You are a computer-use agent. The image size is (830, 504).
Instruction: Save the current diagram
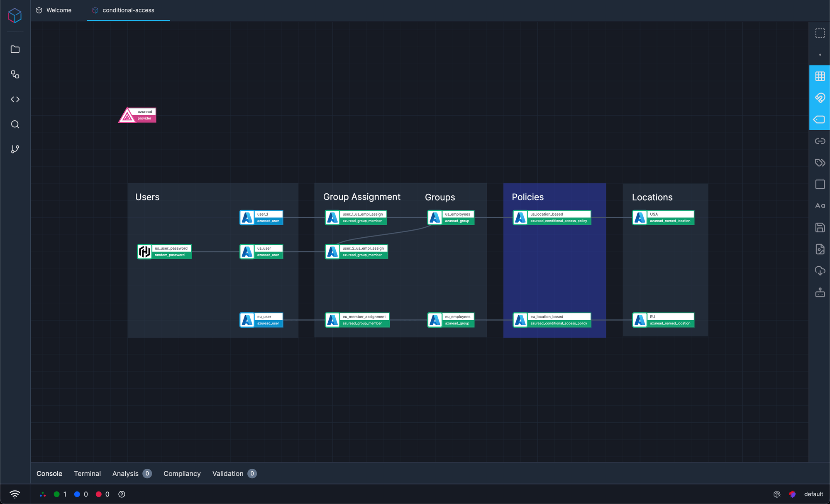[820, 228]
